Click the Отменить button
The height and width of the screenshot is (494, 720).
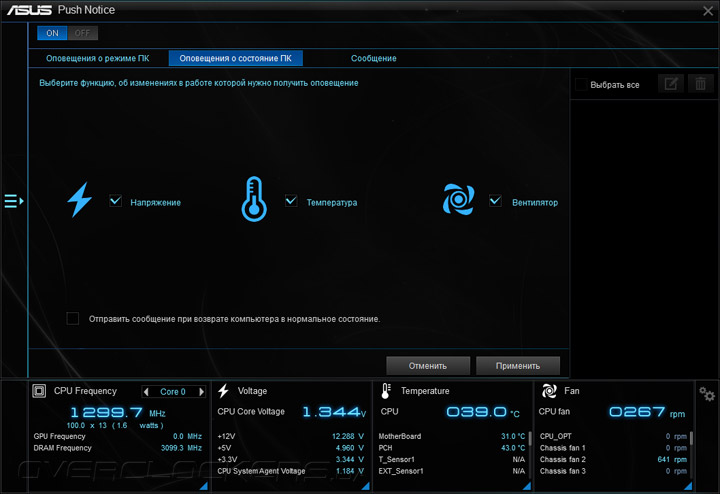coord(428,366)
